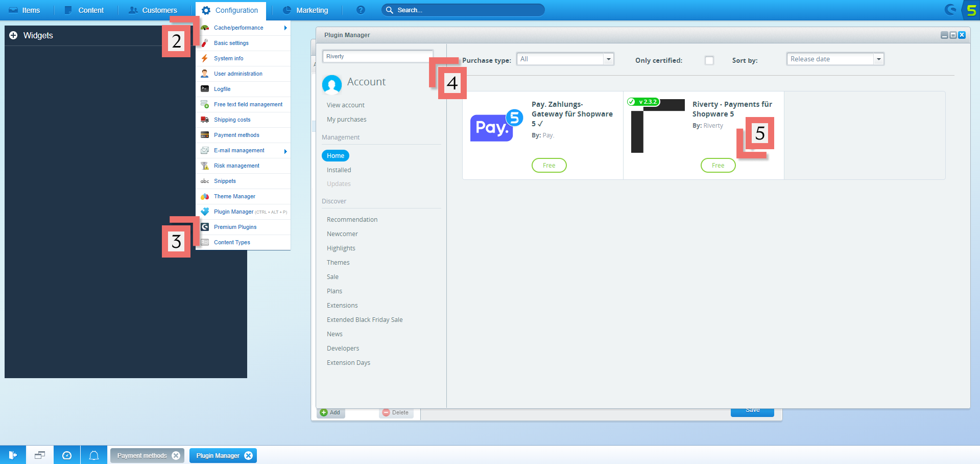Screen dimensions: 980x464
Task: Open the Installed plugins list
Action: 339,170
